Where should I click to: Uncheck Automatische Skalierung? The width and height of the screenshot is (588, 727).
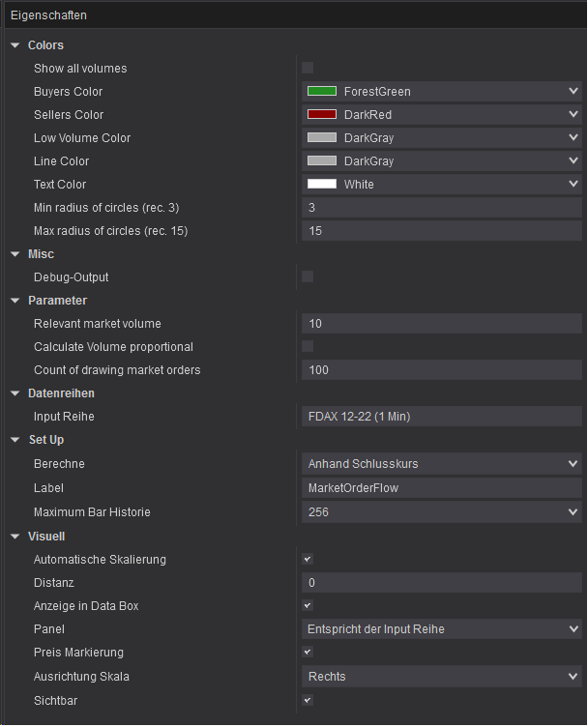(308, 559)
